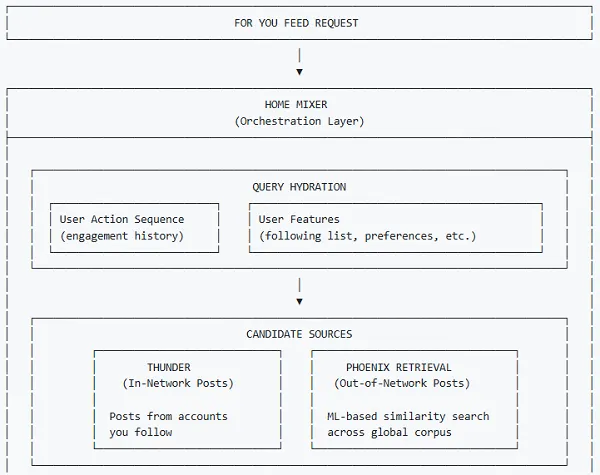Viewport: 600px width, 475px height.
Task: Select the HOME MIXER title text
Action: [x=296, y=105]
